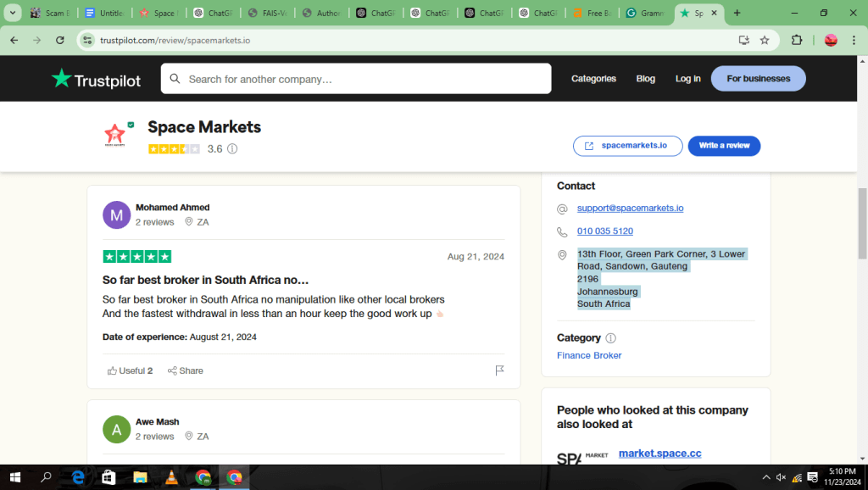Open the Finance Broker category link
This screenshot has height=490, width=868.
tap(589, 355)
